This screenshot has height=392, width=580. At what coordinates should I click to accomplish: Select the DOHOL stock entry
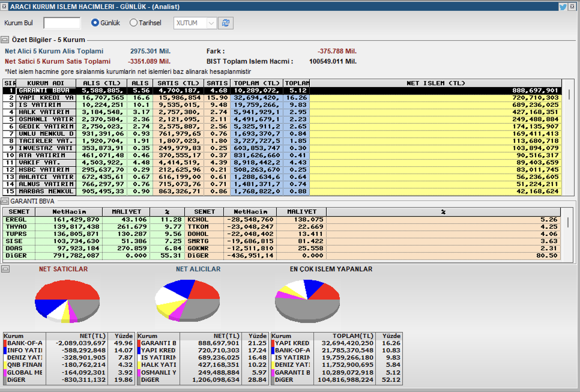[x=373, y=234]
